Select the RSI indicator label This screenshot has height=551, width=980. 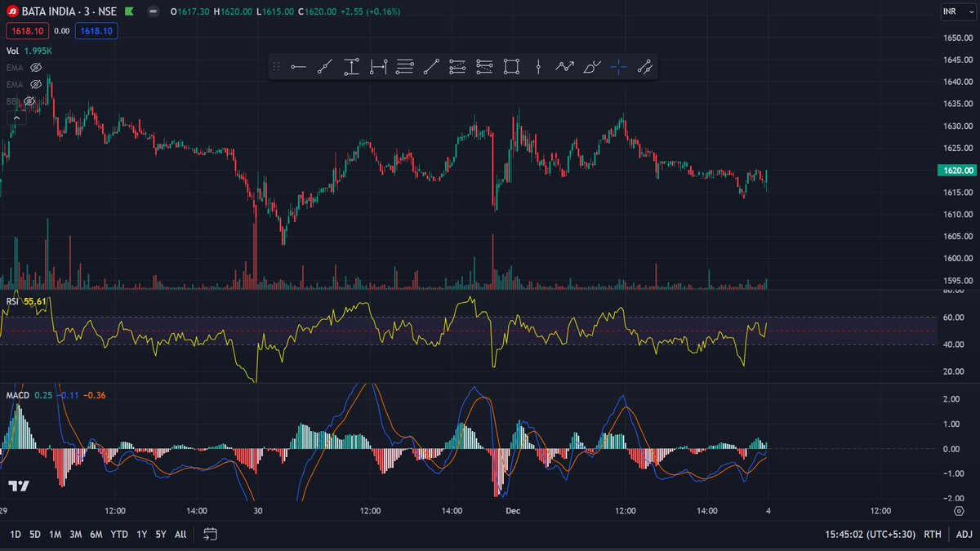point(13,301)
